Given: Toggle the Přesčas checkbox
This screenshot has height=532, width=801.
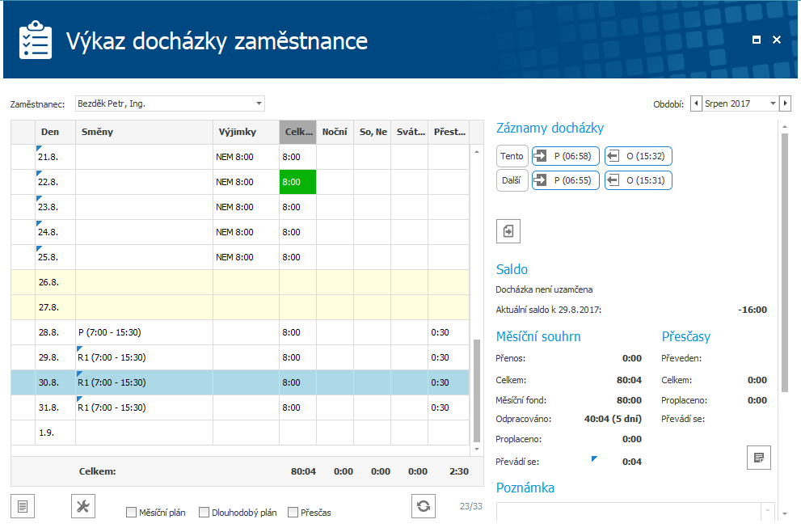Looking at the screenshot, I should coord(293,512).
